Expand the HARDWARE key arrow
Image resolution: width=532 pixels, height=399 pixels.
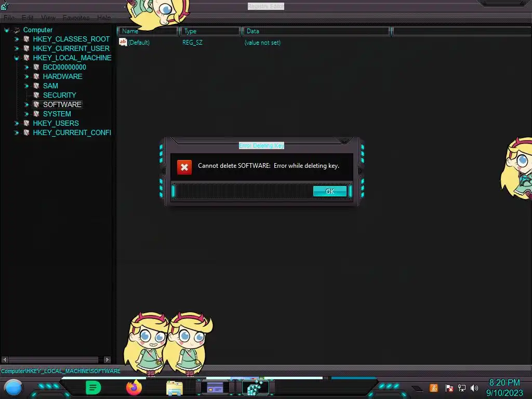(26, 77)
